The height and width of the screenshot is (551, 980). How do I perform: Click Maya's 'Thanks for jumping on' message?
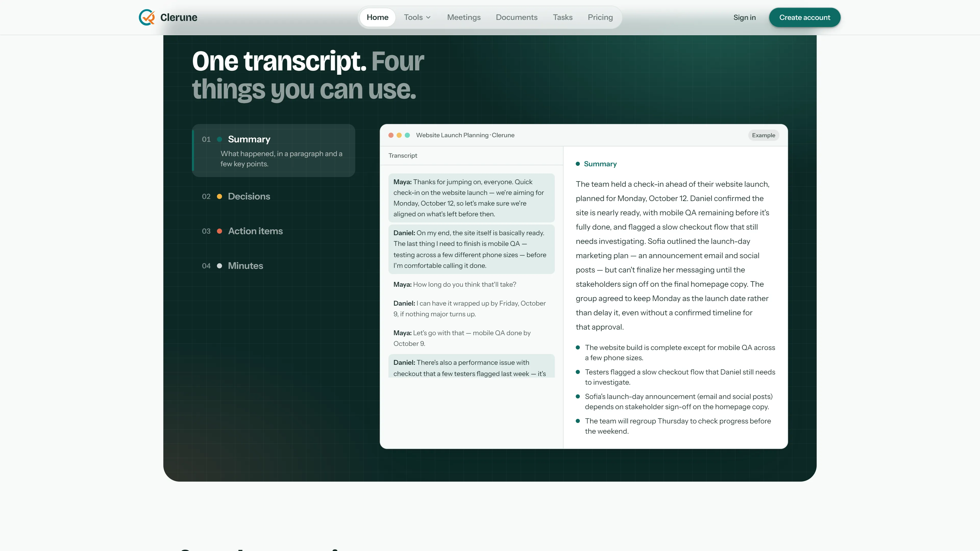(471, 198)
